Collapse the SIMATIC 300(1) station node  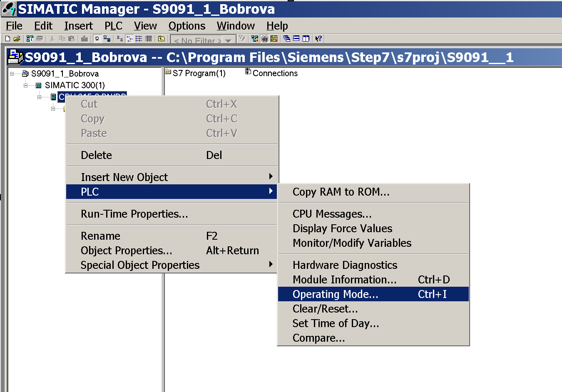click(x=26, y=85)
